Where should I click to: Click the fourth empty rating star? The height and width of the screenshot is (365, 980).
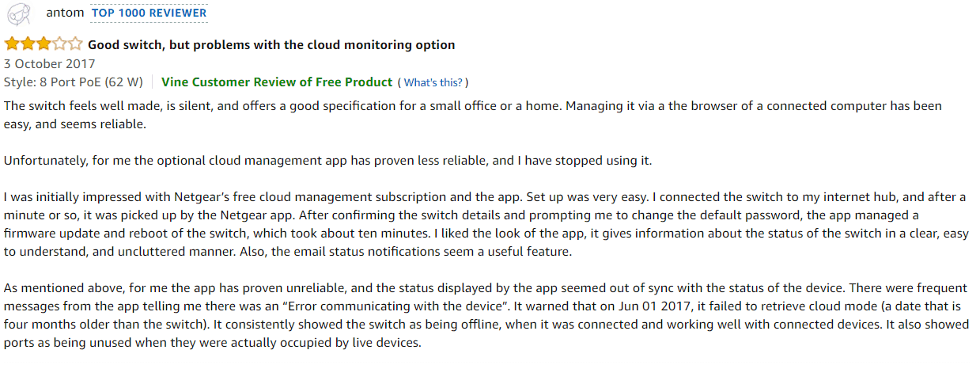pyautogui.click(x=59, y=44)
